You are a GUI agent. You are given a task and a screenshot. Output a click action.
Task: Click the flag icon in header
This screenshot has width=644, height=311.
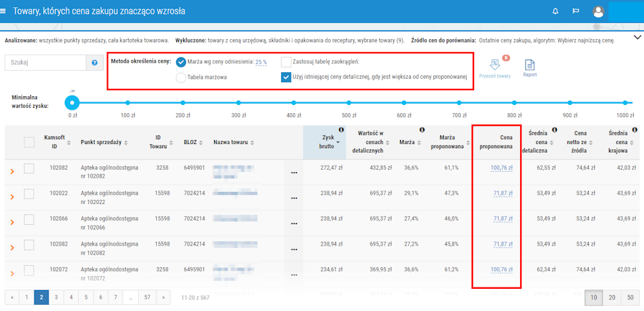click(x=576, y=11)
